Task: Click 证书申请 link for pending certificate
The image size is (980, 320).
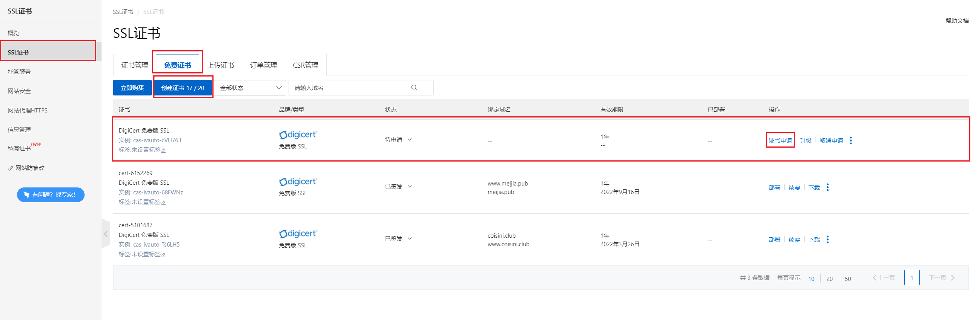Action: click(780, 141)
